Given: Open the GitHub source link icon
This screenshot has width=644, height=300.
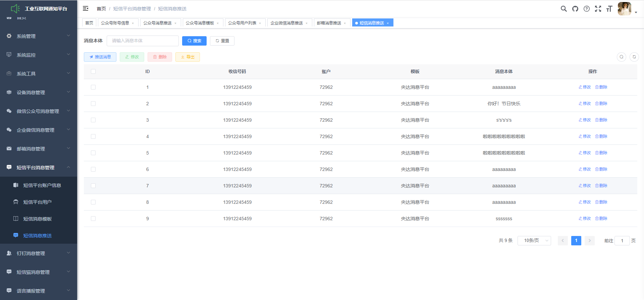Looking at the screenshot, I should coord(575,9).
